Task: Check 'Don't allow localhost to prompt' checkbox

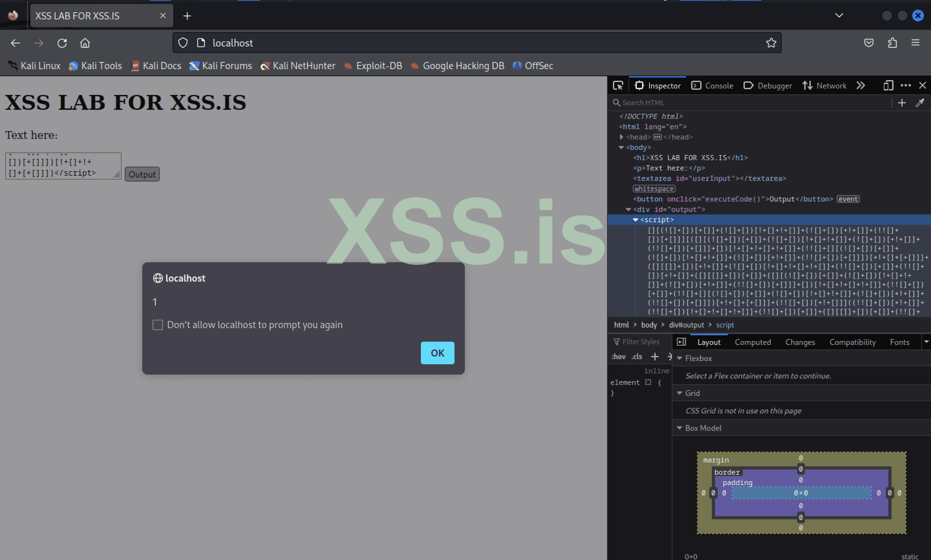Action: tap(157, 325)
